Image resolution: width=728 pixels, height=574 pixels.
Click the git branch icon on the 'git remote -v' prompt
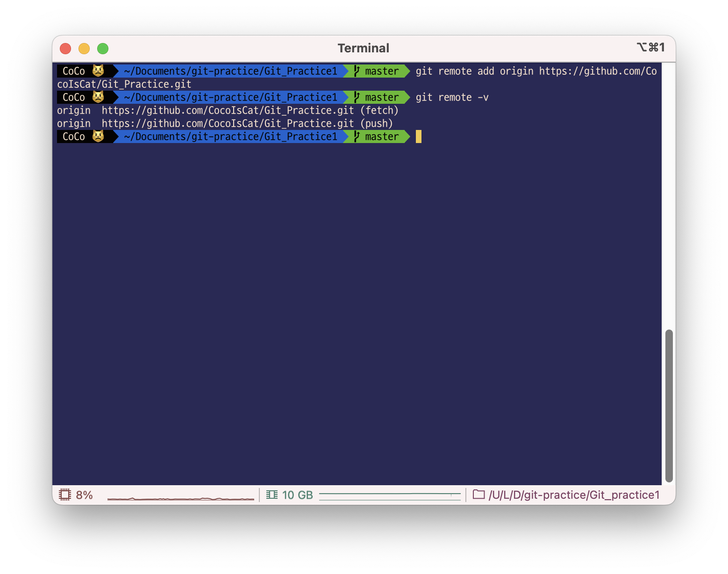pyautogui.click(x=357, y=97)
